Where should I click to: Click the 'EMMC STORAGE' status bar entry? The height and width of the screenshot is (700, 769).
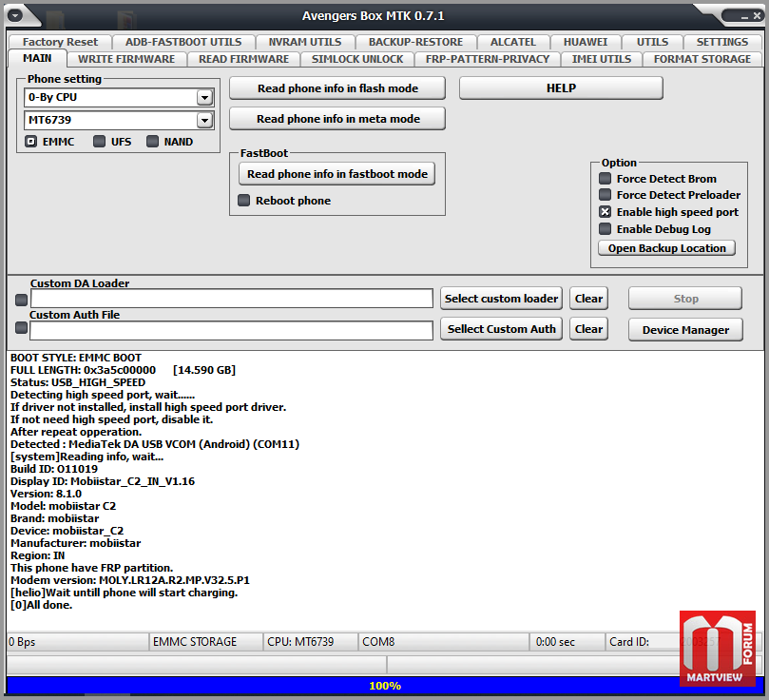click(x=205, y=642)
